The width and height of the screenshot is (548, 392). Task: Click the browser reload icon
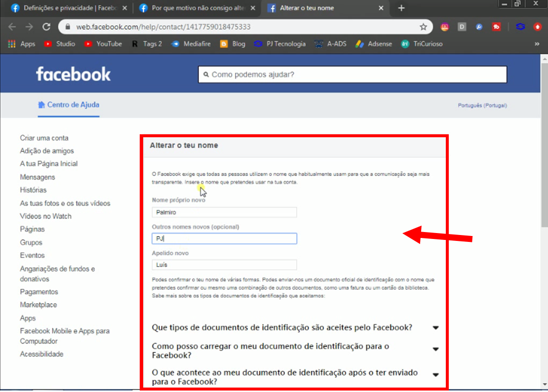coord(46,27)
